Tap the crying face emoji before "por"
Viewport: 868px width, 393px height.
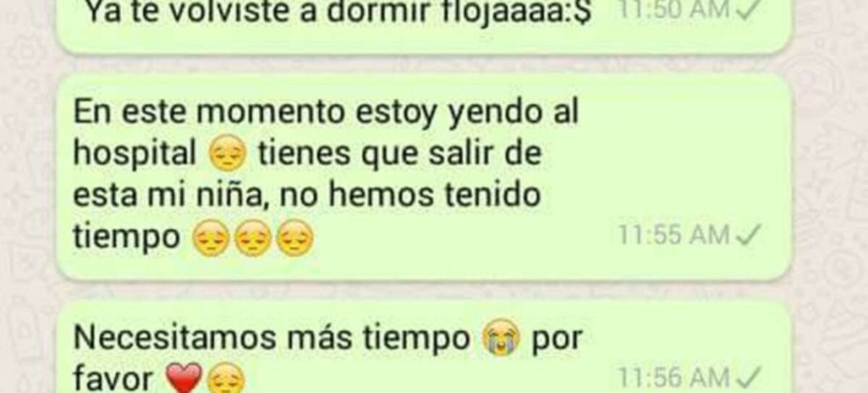point(501,340)
